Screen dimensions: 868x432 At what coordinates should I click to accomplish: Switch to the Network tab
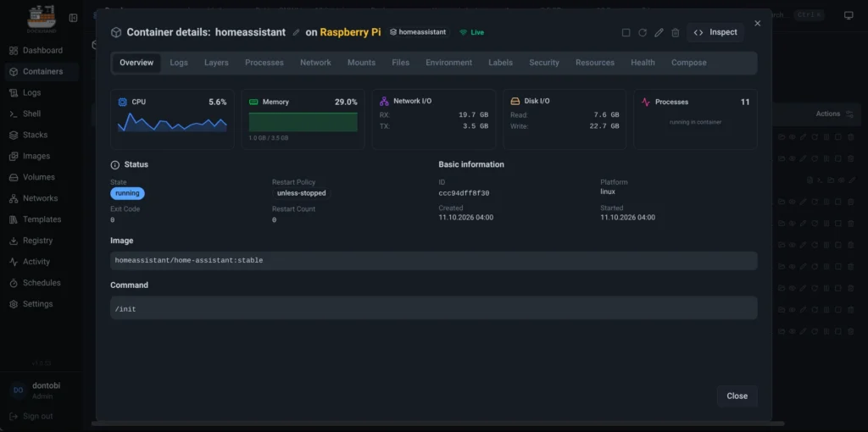(315, 63)
